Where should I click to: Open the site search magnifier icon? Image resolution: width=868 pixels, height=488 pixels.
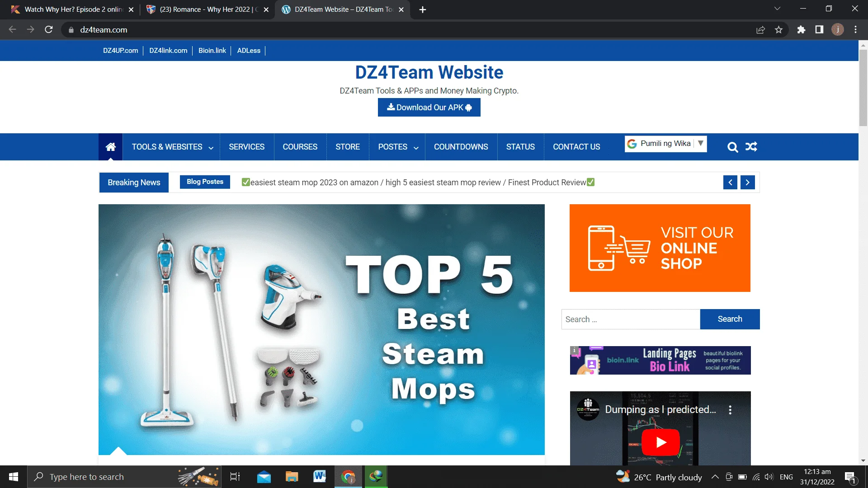click(732, 147)
